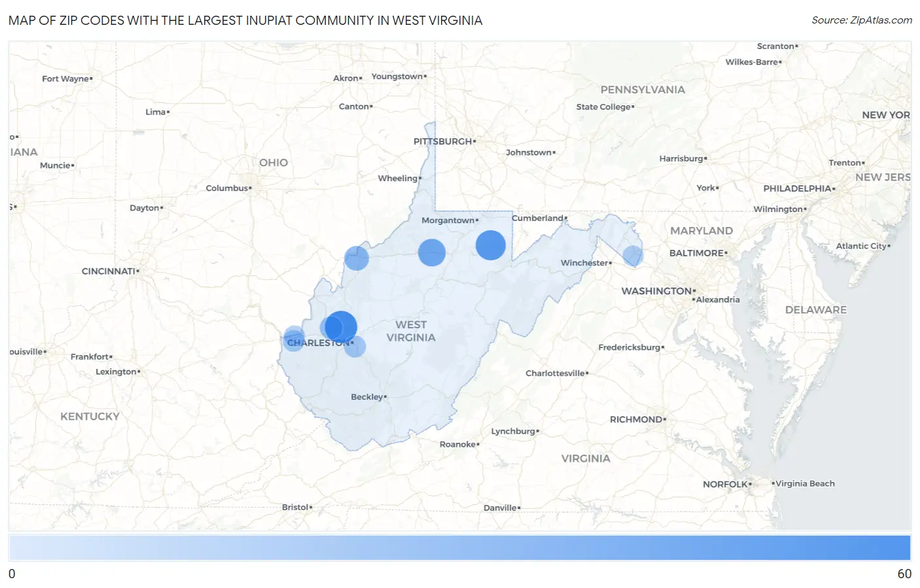
Task: Click the WEST VIRGINIA state label
Action: pyautogui.click(x=411, y=331)
